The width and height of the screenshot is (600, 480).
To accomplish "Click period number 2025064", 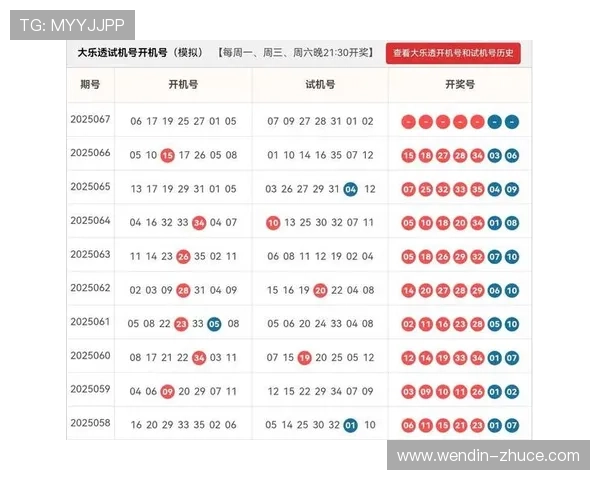I will coord(90,220).
